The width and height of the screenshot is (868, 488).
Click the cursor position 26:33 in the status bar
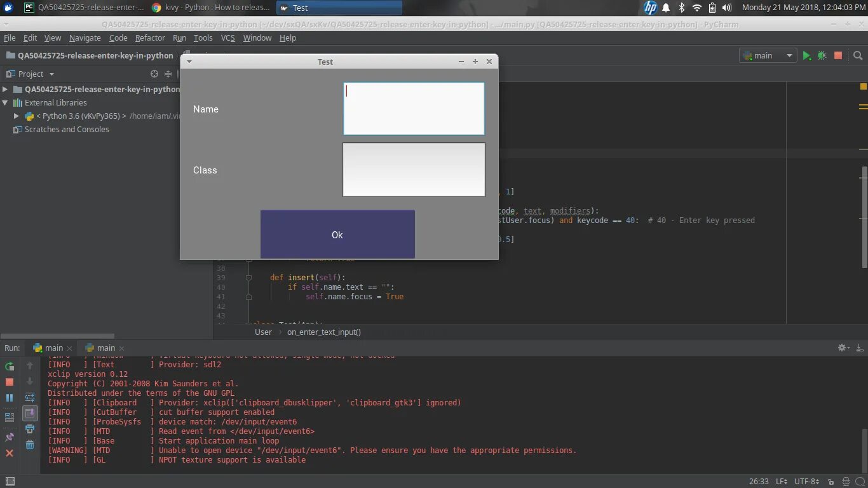[x=759, y=482]
